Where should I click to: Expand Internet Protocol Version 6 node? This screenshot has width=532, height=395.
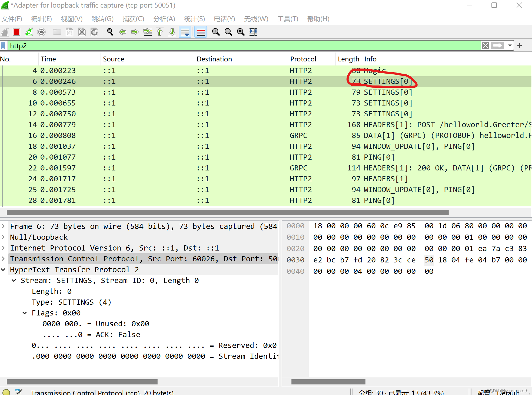4,248
